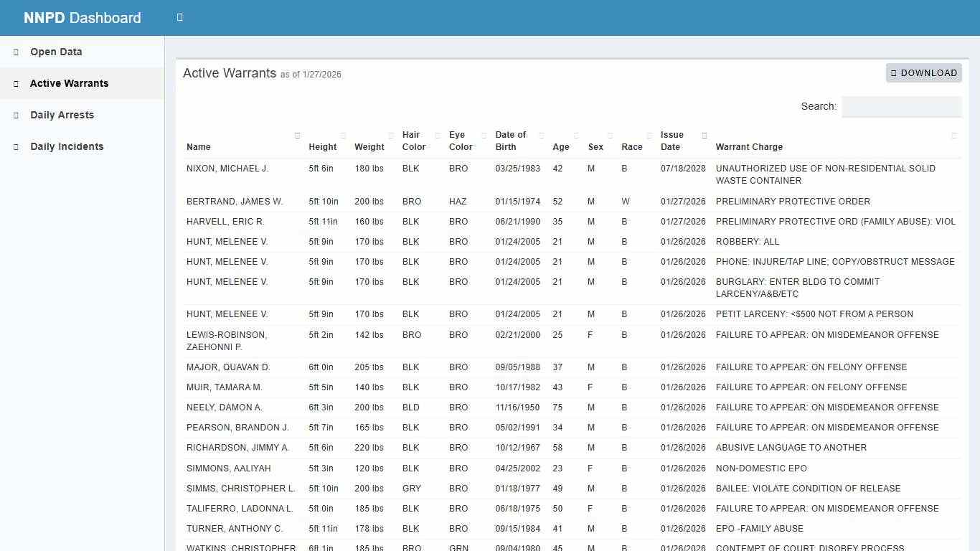Click the Open Data sidebar icon
The height and width of the screenshot is (551, 980).
(16, 52)
